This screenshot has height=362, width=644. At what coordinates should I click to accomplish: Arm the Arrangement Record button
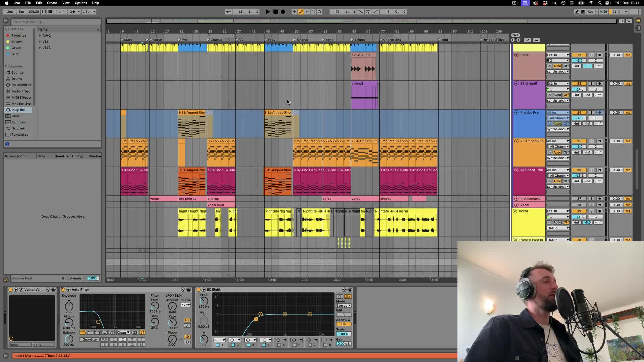click(x=283, y=12)
